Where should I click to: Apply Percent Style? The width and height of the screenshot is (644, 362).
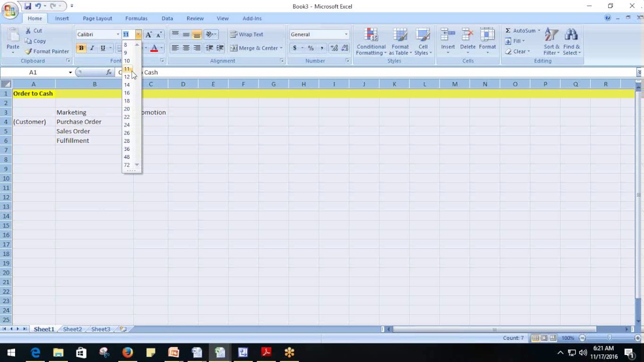click(x=311, y=48)
